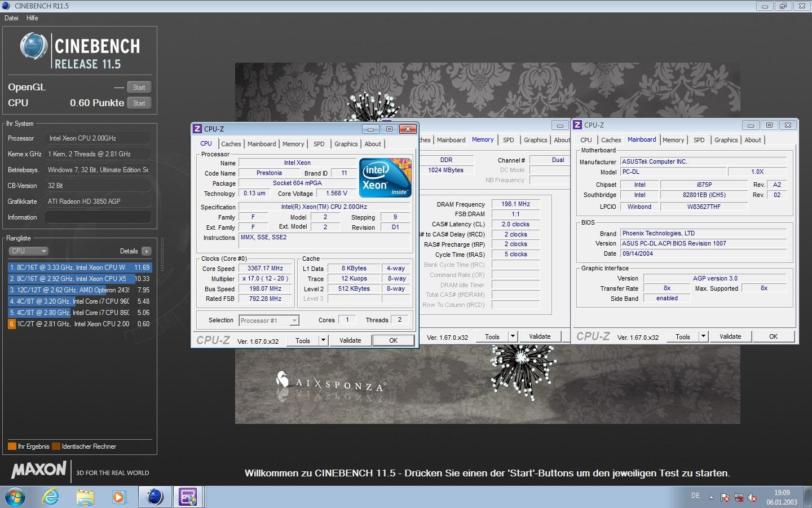812x508 pixels.
Task: Click the DE language indicator
Action: [x=695, y=496]
